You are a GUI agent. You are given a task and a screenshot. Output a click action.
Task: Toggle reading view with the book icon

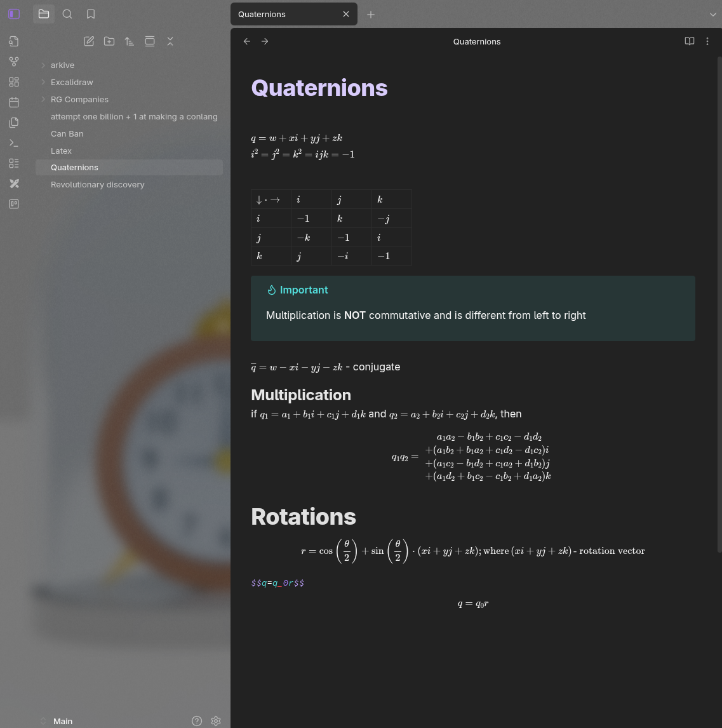click(689, 41)
